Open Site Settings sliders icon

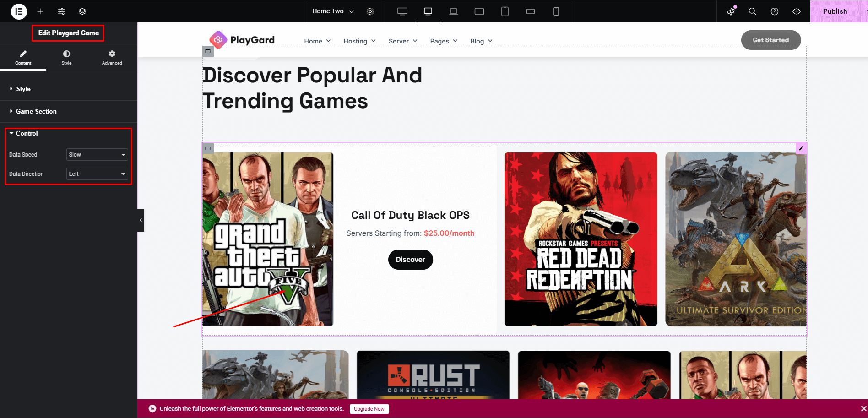point(61,11)
